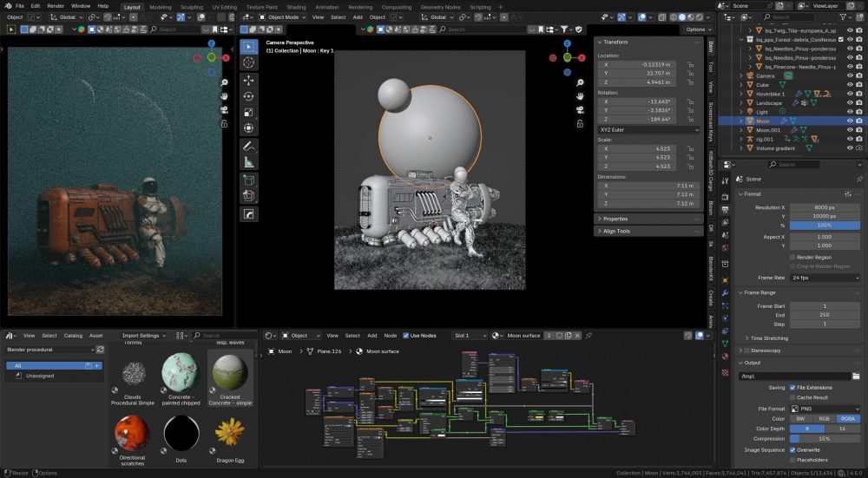This screenshot has width=868, height=478.
Task: Toggle File Extensions checkbox
Action: tap(792, 388)
